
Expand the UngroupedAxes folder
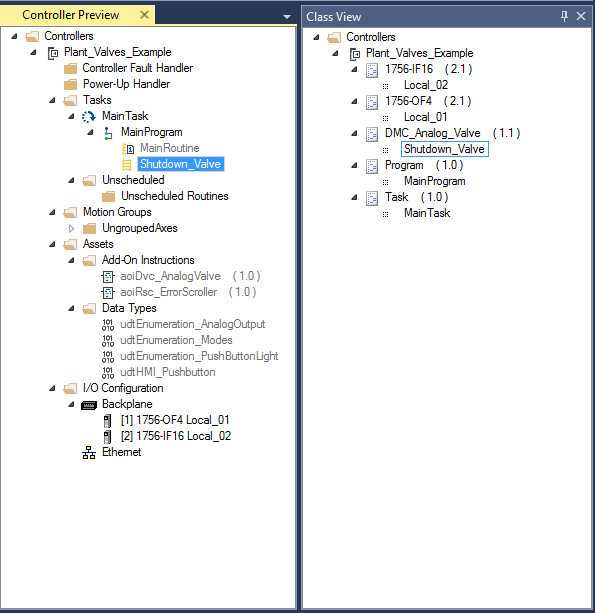[x=71, y=228]
